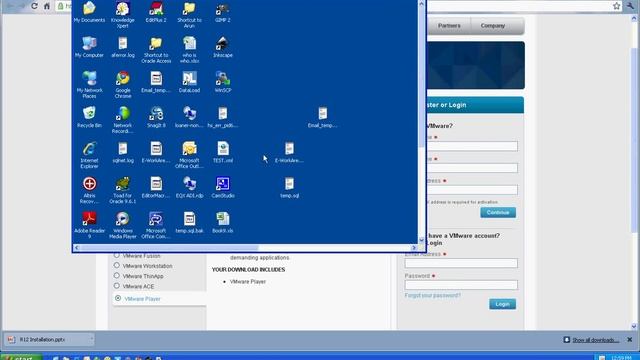Launch the WinSCP shortcut

pos(223,82)
